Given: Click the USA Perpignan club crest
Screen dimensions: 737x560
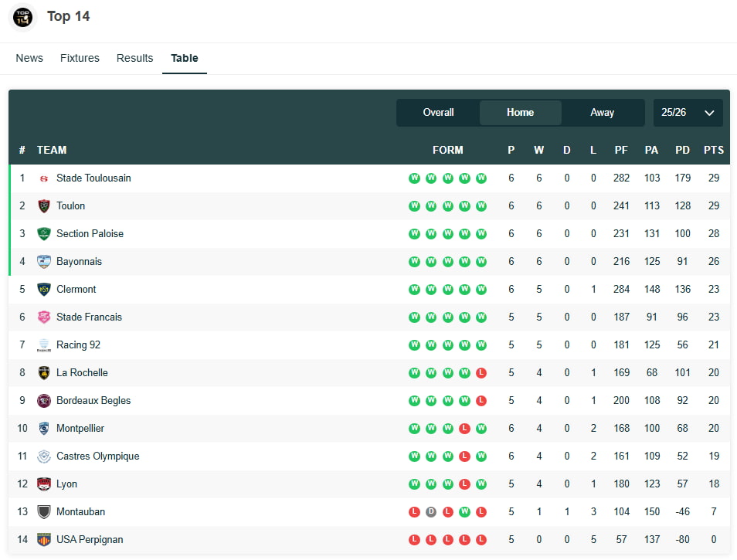Looking at the screenshot, I should point(45,539).
